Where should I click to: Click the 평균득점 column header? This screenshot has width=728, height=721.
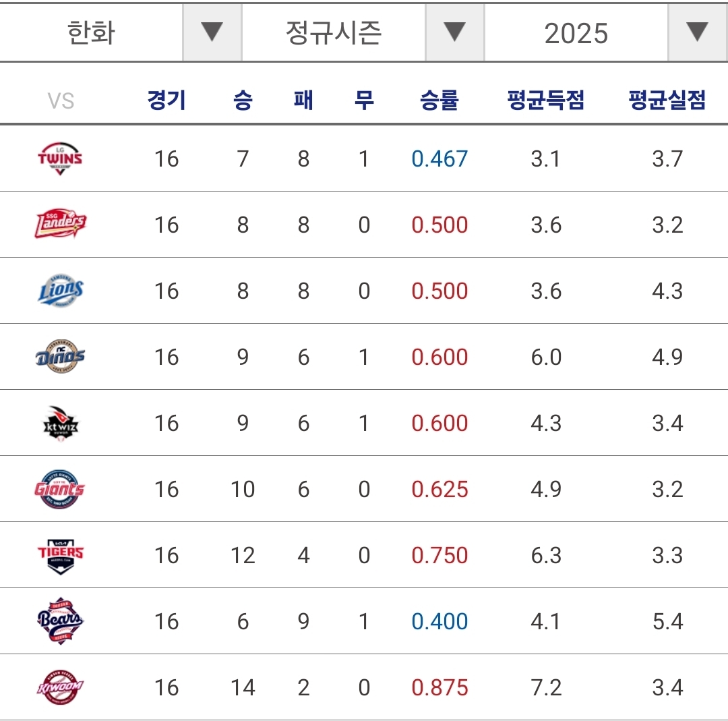(x=545, y=101)
